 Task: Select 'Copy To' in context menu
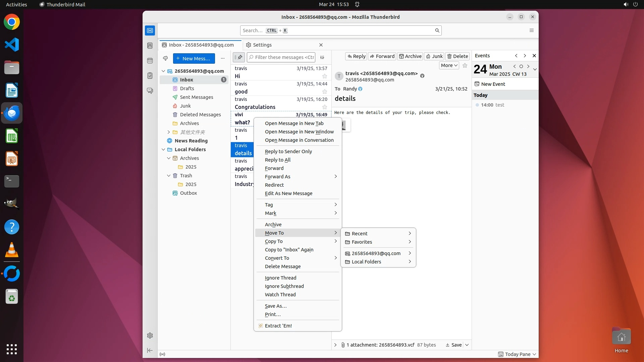274,241
